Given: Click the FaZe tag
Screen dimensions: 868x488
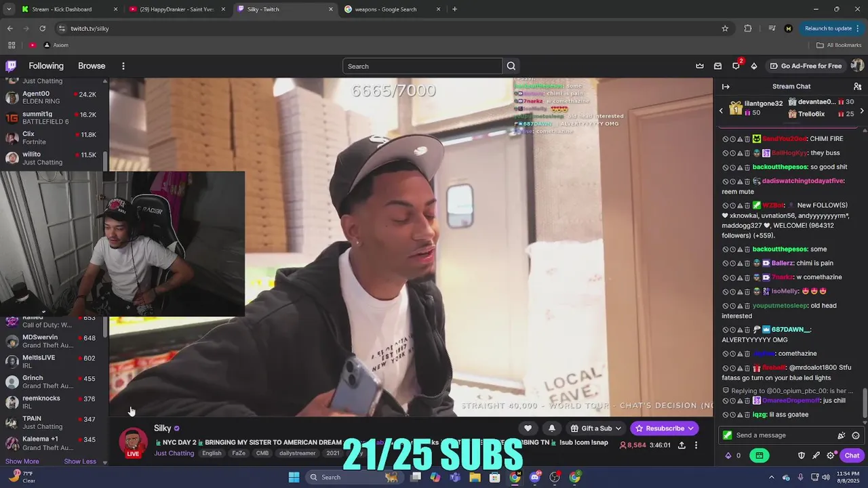Looking at the screenshot, I should [x=239, y=453].
